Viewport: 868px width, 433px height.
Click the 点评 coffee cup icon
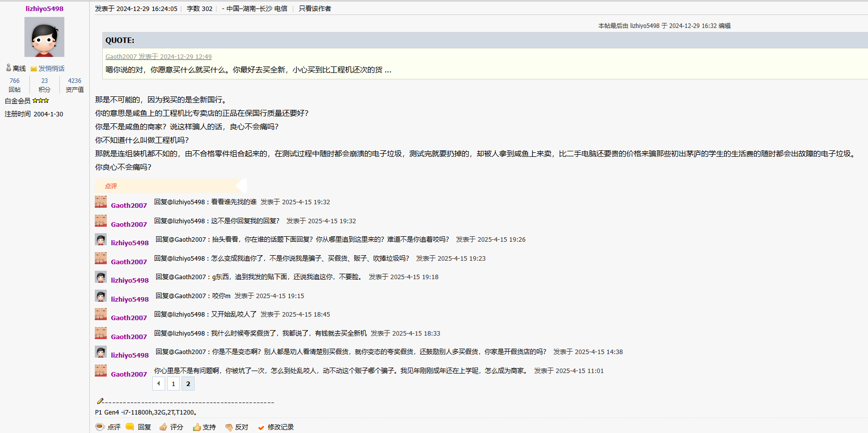pyautogui.click(x=100, y=427)
